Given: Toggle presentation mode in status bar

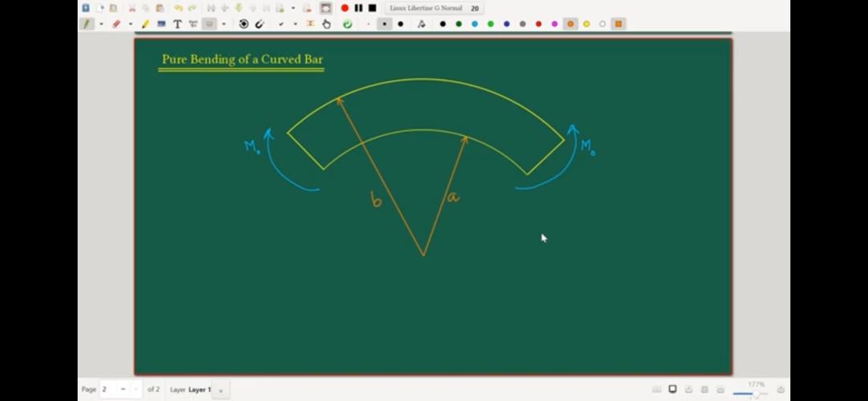Looking at the screenshot, I should pos(673,390).
